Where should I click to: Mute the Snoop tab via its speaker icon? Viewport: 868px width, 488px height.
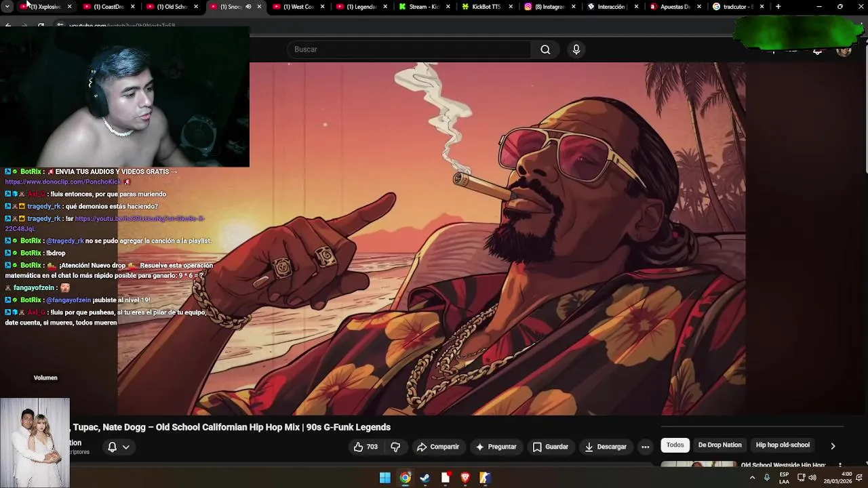(x=248, y=7)
